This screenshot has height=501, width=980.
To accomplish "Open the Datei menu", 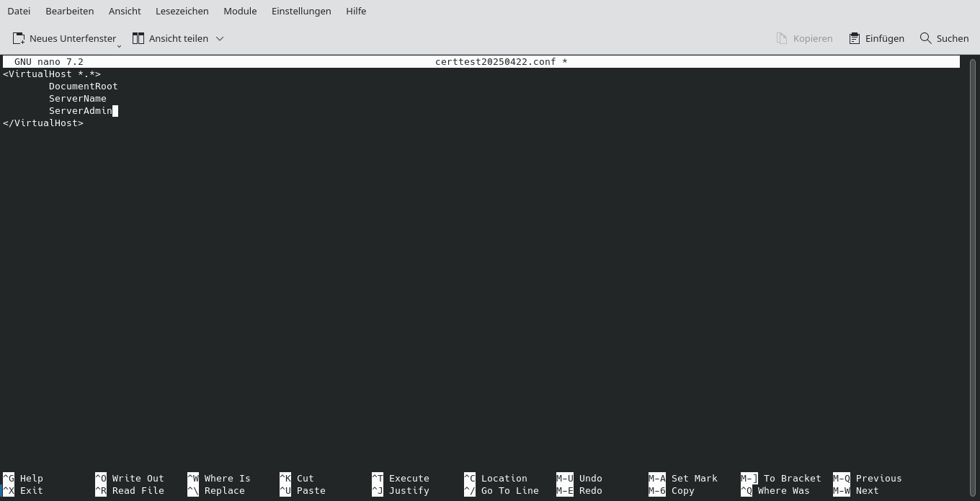I will 19,11.
